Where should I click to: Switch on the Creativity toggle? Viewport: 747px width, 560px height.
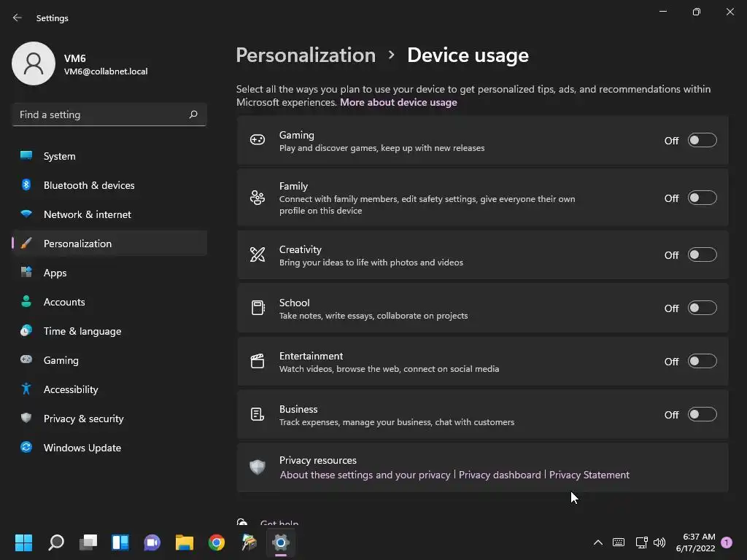[x=702, y=254]
